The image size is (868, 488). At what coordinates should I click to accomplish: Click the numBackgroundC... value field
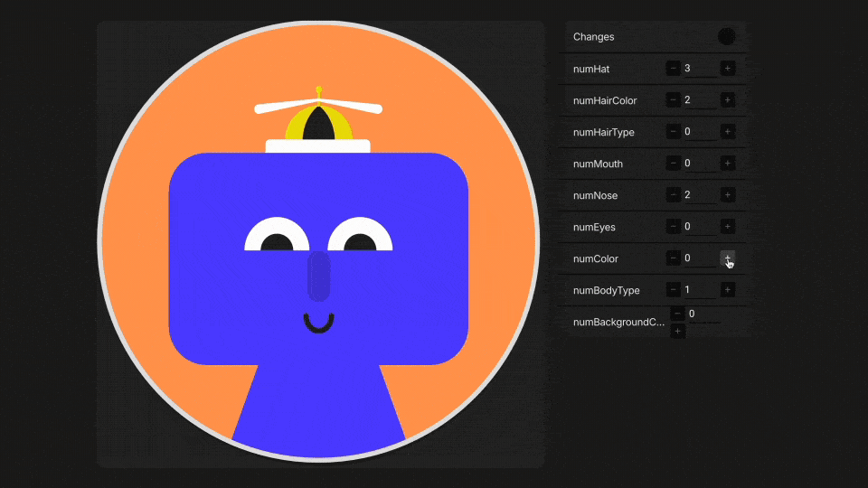click(704, 314)
